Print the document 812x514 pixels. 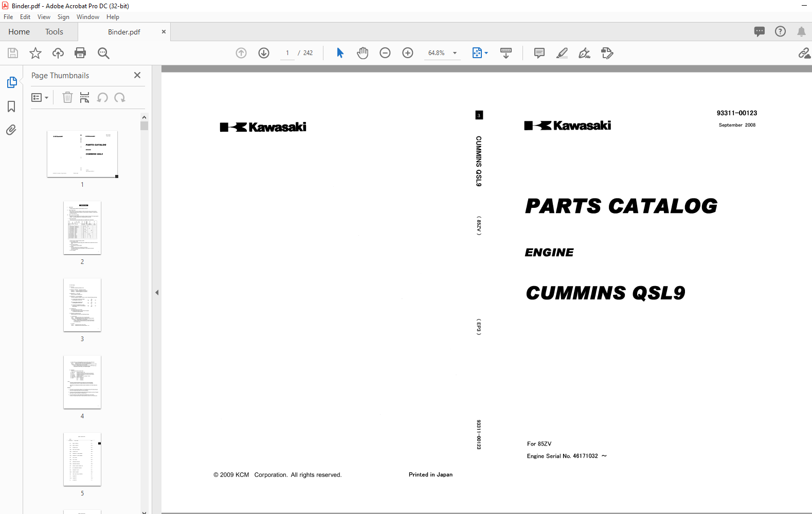80,53
